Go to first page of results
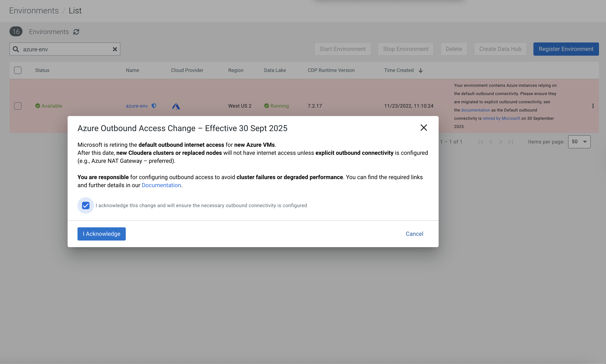Screen dimensions: 606x364 [x=481, y=142]
